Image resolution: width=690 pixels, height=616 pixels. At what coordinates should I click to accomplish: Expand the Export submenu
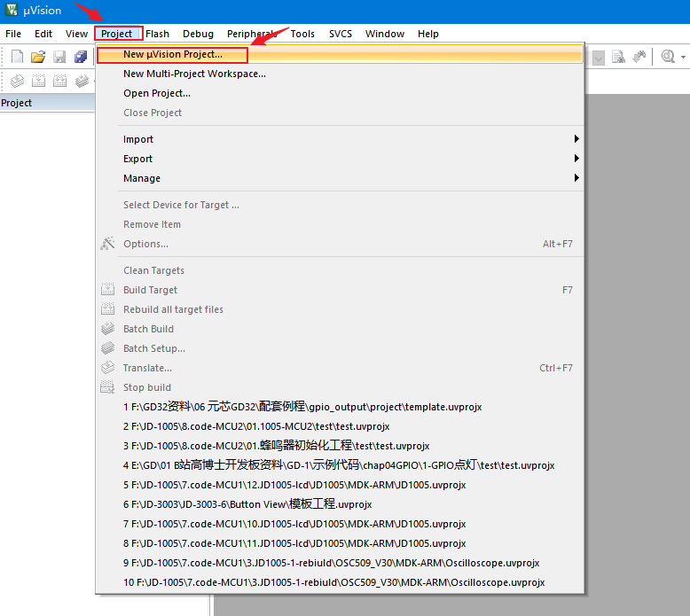pos(340,159)
